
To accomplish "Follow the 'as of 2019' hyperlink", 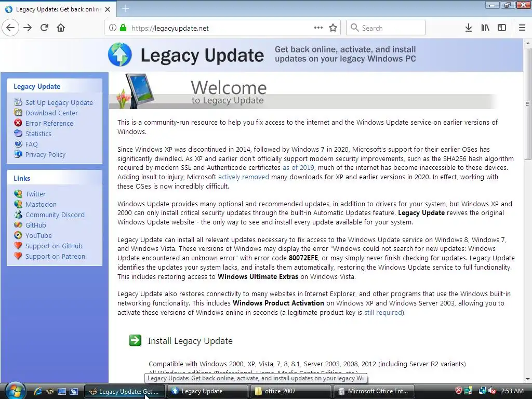I will point(298,168).
